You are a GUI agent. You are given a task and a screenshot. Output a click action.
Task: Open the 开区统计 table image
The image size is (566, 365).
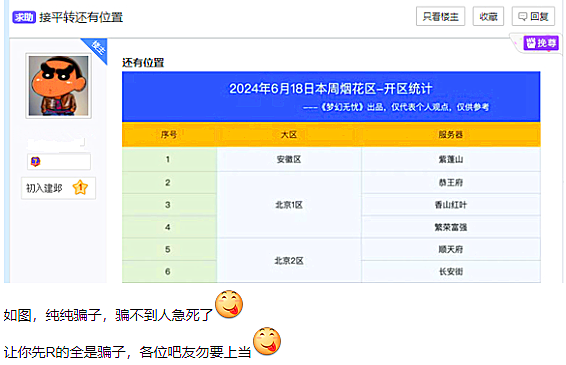click(x=331, y=177)
